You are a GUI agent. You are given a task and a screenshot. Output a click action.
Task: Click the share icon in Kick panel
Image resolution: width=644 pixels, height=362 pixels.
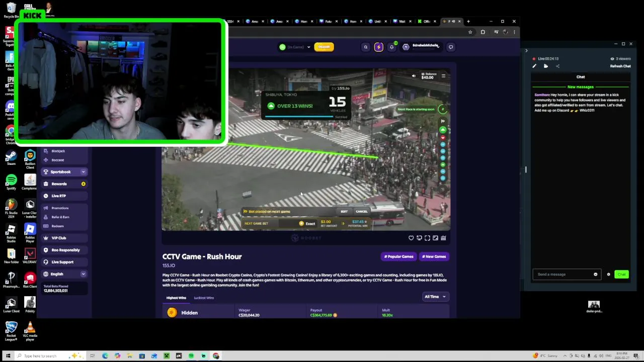557,66
